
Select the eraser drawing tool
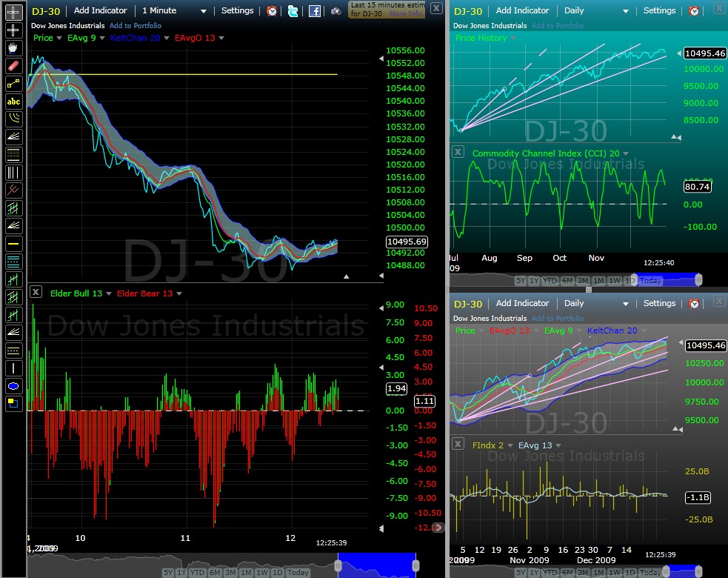tap(13, 65)
